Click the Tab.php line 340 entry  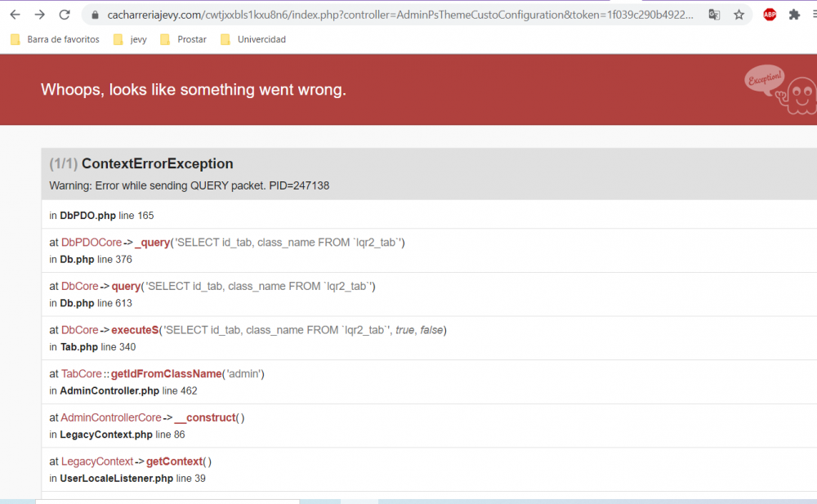(93, 346)
